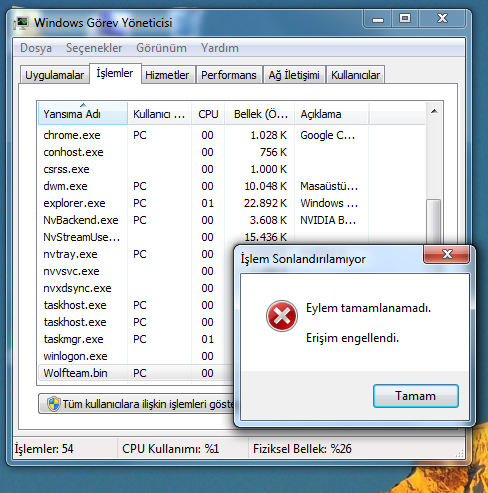Viewport: 488px width, 493px height.
Task: Switch to the Hizmetler tab
Action: [167, 75]
